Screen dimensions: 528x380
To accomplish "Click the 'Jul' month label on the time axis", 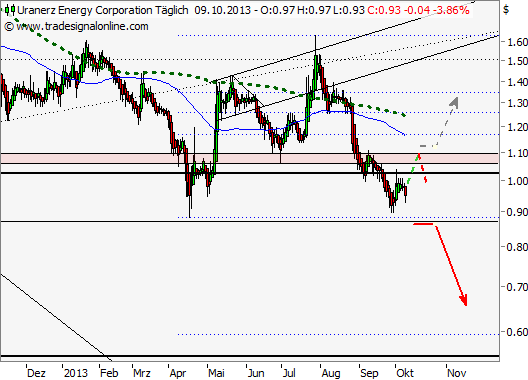I will 289,373.
